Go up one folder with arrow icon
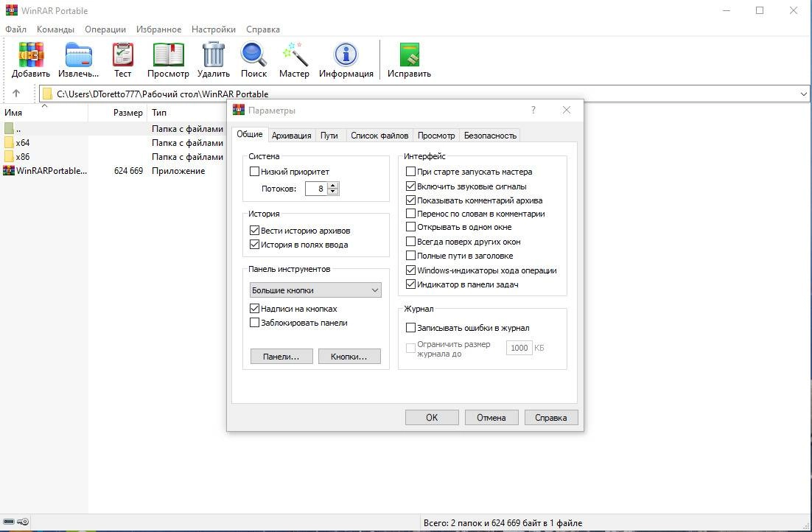 click(16, 94)
